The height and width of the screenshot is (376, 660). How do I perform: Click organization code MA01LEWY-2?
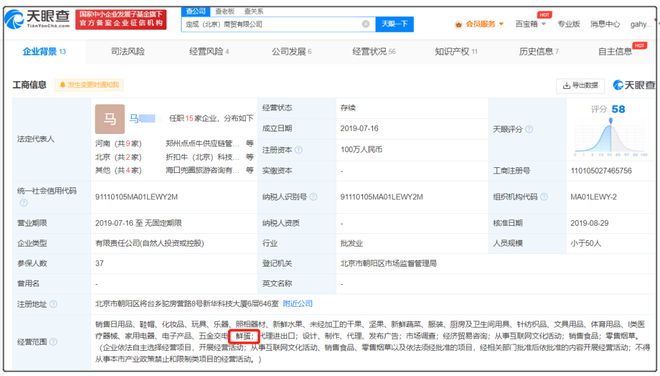click(593, 197)
